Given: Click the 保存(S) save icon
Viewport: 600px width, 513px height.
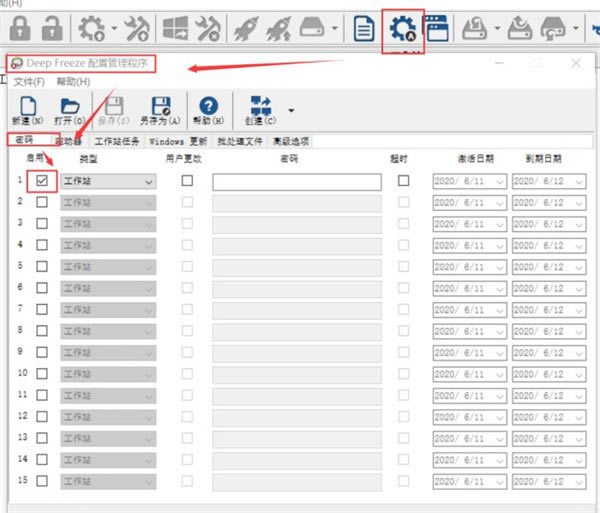Looking at the screenshot, I should (114, 111).
